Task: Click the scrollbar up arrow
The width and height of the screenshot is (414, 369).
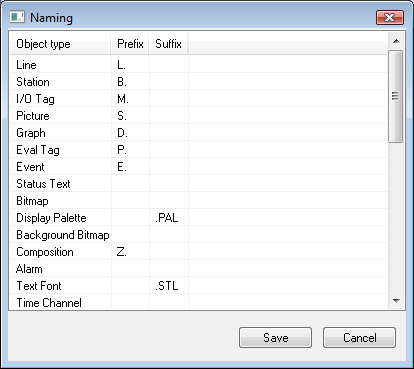Action: [x=396, y=41]
